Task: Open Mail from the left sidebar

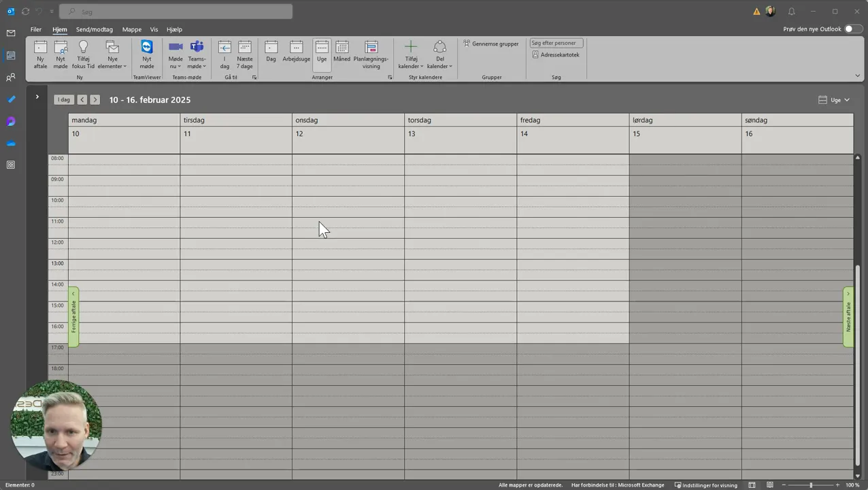Action: (11, 33)
